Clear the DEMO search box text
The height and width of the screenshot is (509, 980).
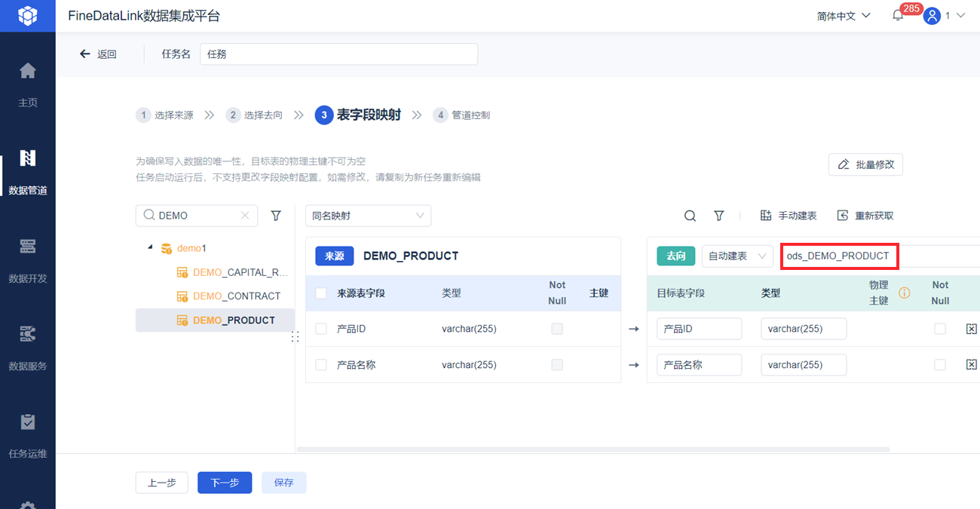245,216
